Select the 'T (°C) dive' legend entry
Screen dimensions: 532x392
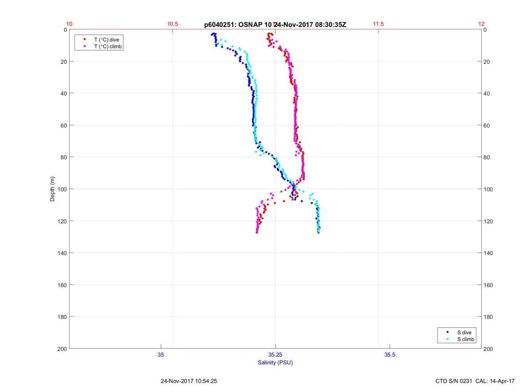click(x=106, y=39)
